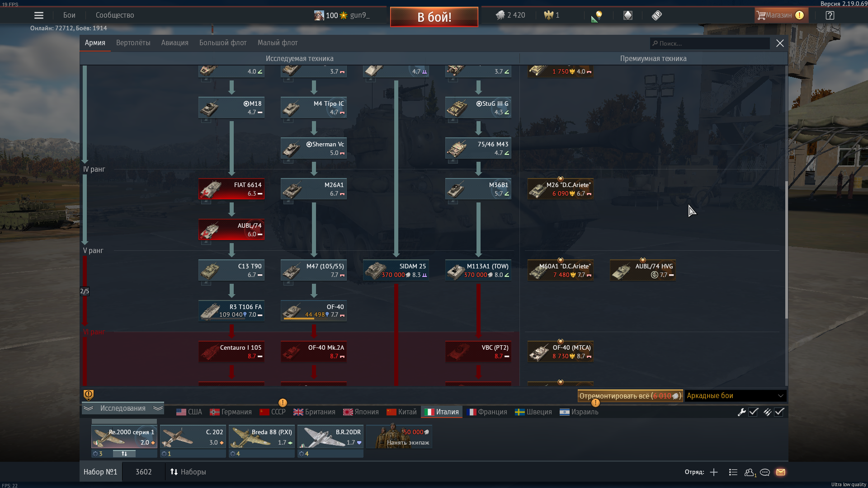The width and height of the screenshot is (868, 488).
Task: Add a squad member with plus icon
Action: click(x=714, y=472)
